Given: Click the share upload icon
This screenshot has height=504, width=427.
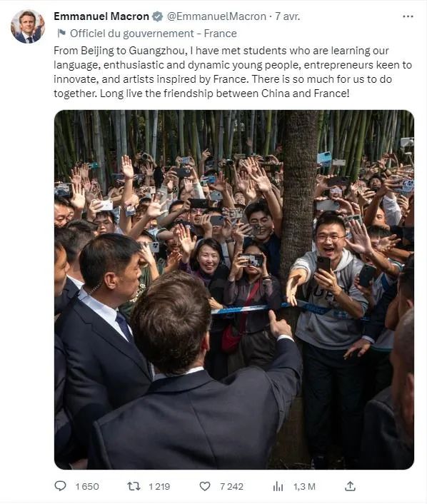Looking at the screenshot, I should tap(350, 486).
